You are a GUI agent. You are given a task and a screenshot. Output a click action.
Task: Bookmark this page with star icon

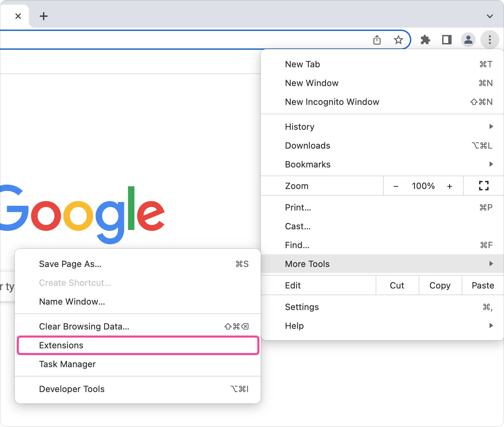398,40
